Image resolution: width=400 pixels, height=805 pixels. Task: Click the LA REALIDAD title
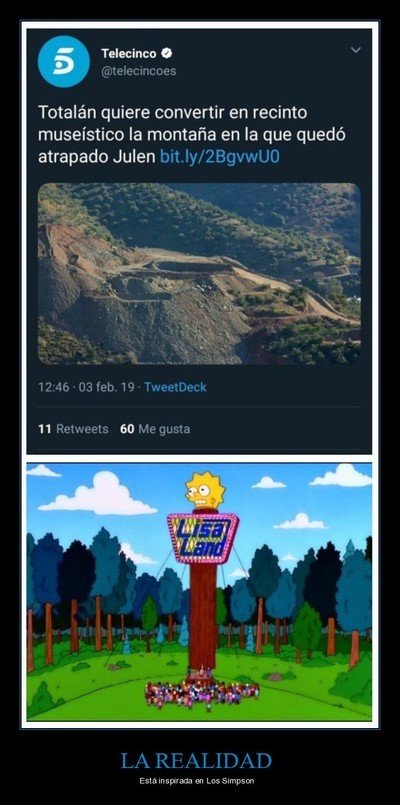[x=196, y=760]
